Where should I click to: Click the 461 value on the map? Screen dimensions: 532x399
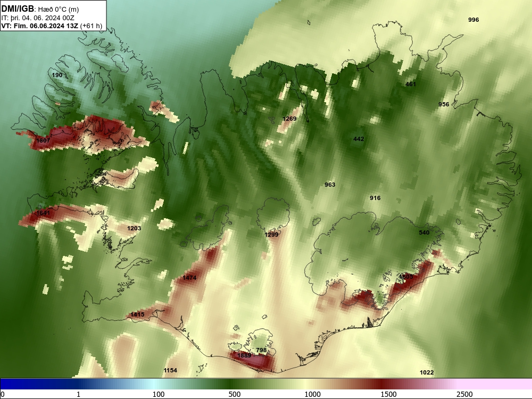tap(411, 84)
